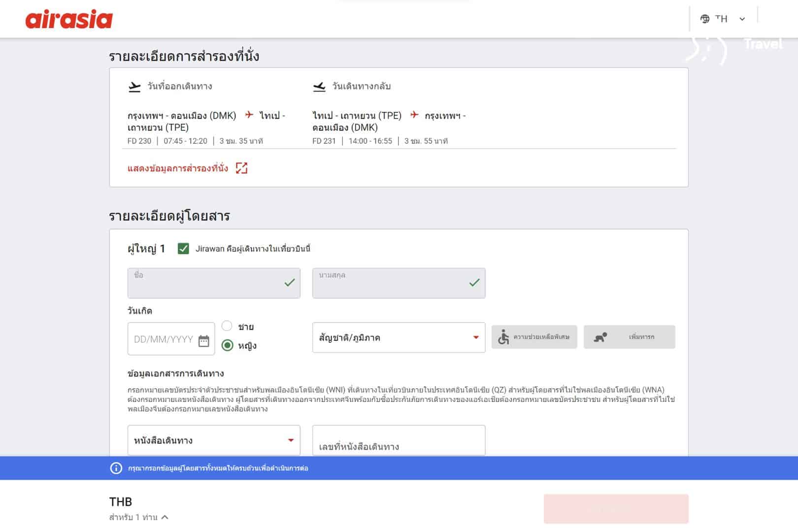
Task: Click the wheelchair icon on the special assistance button
Action: [x=503, y=337]
